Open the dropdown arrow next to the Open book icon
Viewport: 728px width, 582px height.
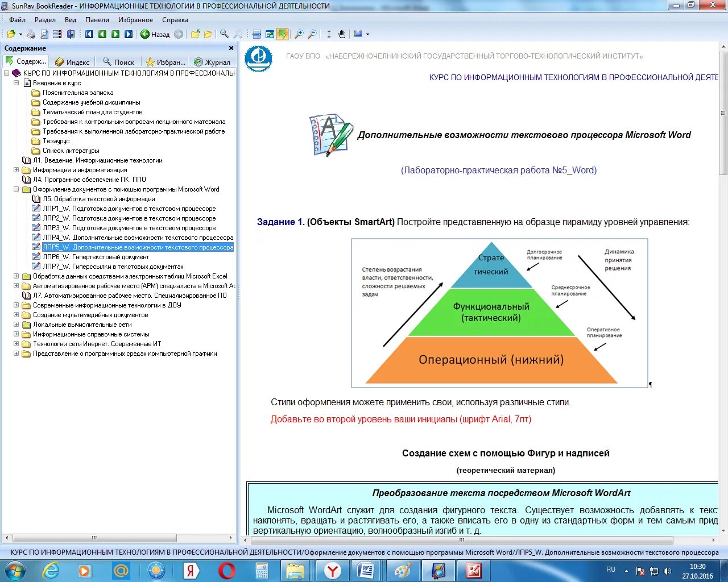[20, 34]
